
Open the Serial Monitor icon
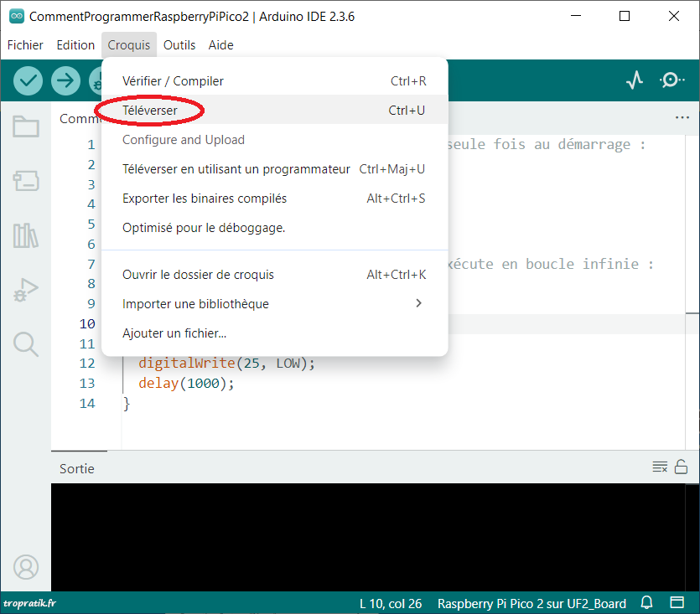[x=671, y=80]
